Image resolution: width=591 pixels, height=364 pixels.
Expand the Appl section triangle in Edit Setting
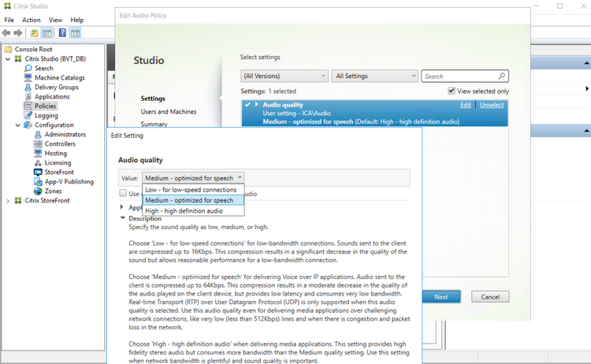(121, 207)
